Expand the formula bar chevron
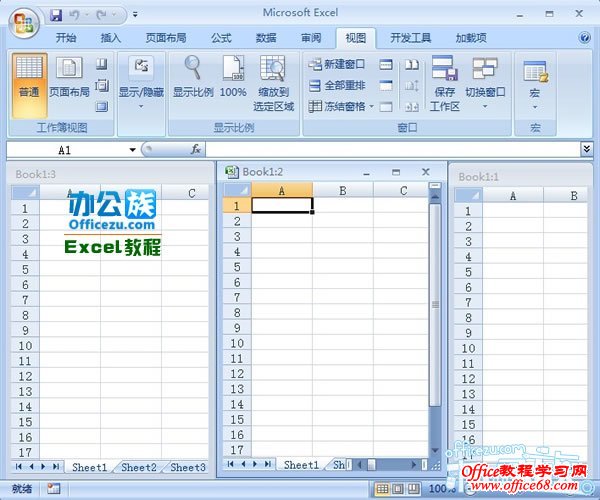This screenshot has width=600, height=500. point(586,148)
